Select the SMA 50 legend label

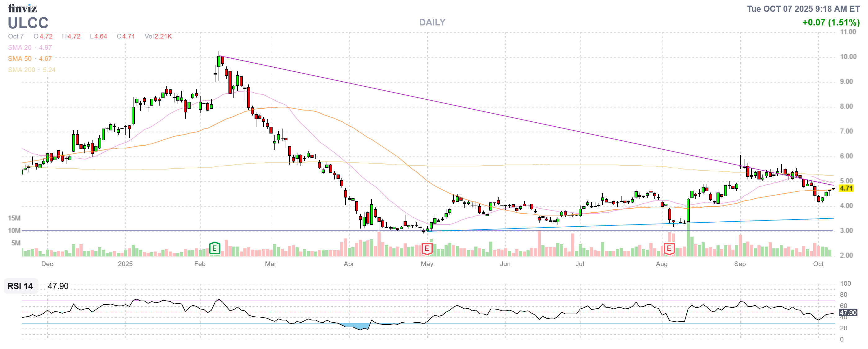point(20,59)
